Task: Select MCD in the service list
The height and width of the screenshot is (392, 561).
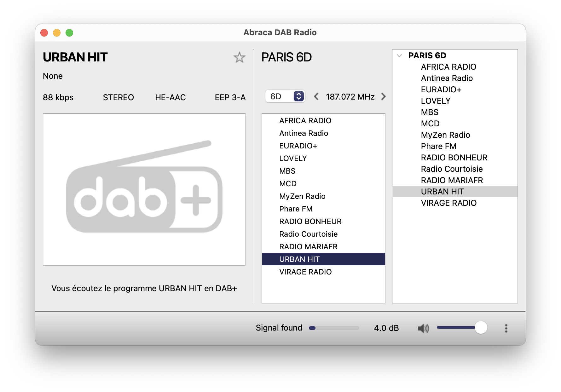Action: [x=323, y=184]
